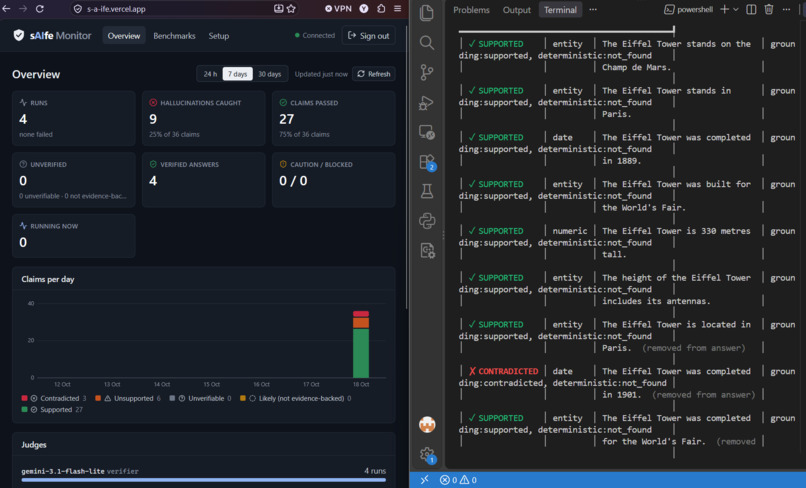
Task: Expand the new terminal profile dropdown arrow
Action: pos(736,9)
